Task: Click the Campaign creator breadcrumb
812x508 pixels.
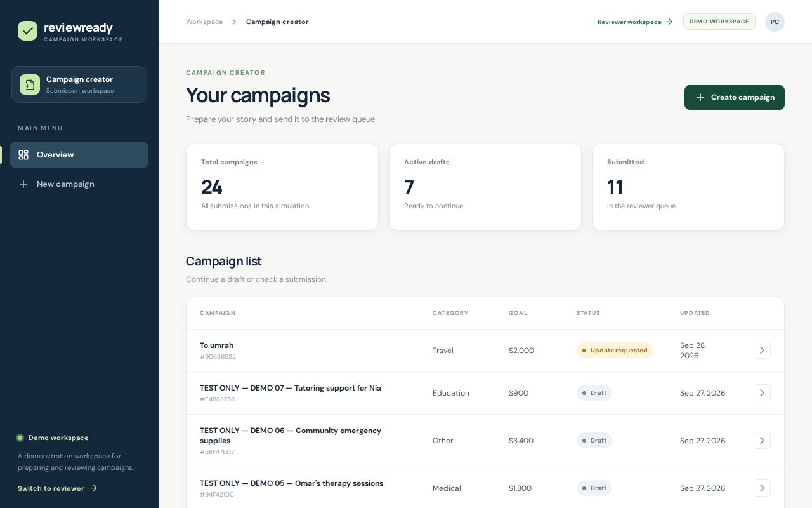Action: point(277,22)
